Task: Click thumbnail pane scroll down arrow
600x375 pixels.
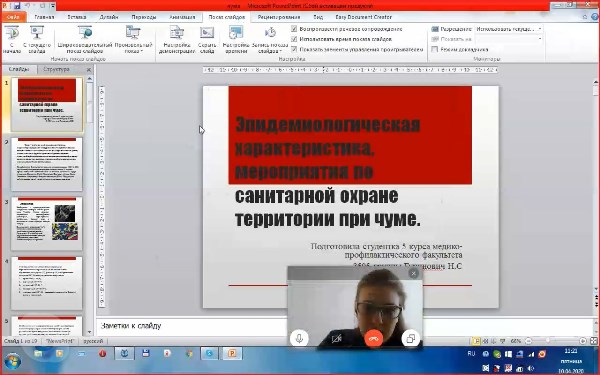Action: click(90, 332)
